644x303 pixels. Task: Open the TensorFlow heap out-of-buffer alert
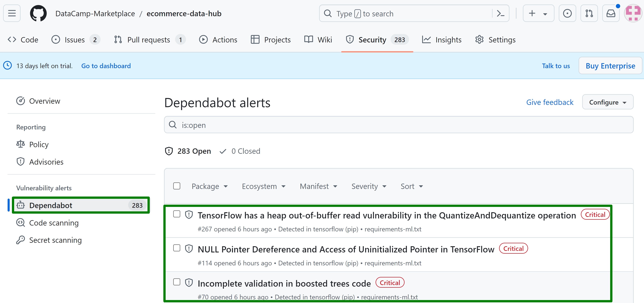pos(387,215)
